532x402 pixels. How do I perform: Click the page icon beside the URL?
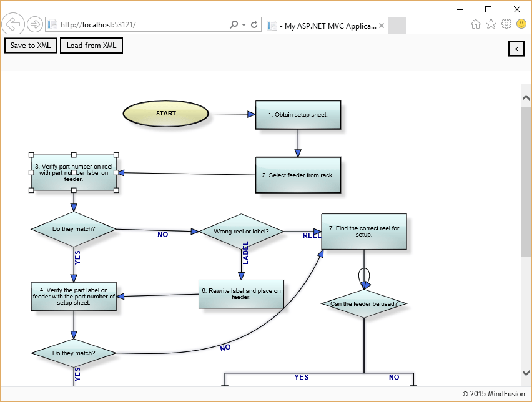click(54, 24)
